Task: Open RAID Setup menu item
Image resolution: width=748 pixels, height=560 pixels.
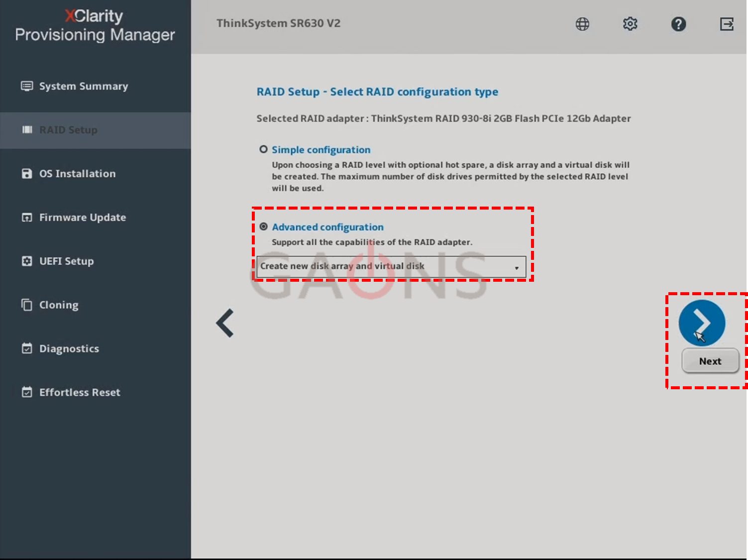Action: 96,130
